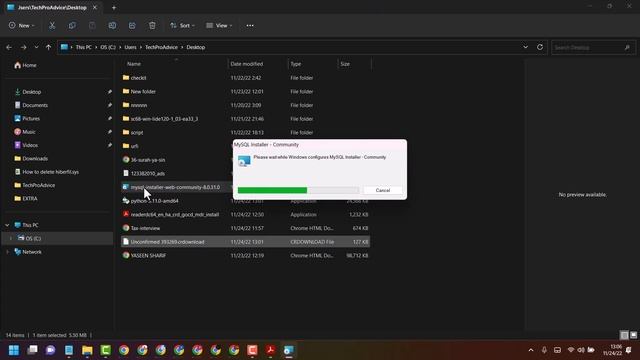Click TechProAdvice breadcrumb in address bar
The image size is (640, 360).
point(161,47)
